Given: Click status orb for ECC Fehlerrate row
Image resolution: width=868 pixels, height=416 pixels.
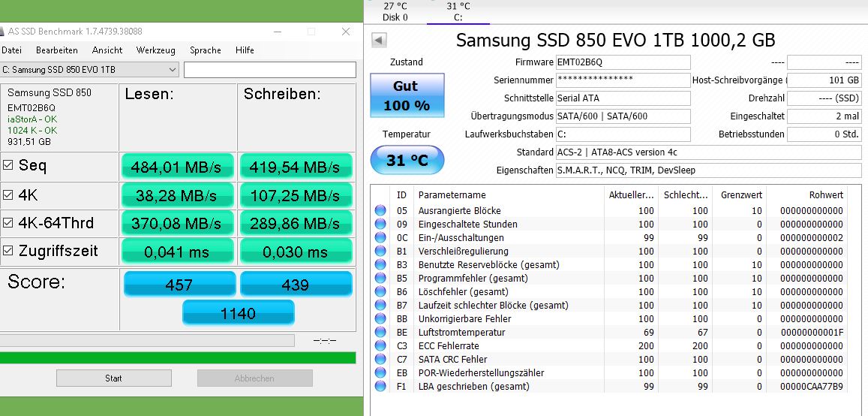Looking at the screenshot, I should pyautogui.click(x=380, y=345).
